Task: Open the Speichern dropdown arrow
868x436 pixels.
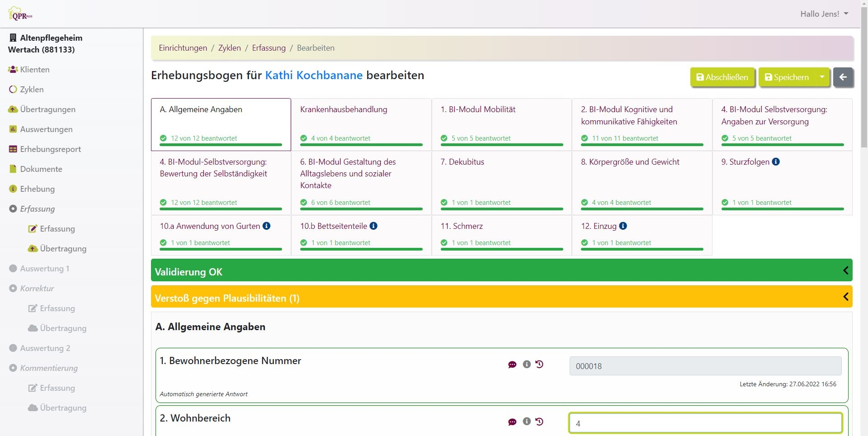Action: pos(822,77)
